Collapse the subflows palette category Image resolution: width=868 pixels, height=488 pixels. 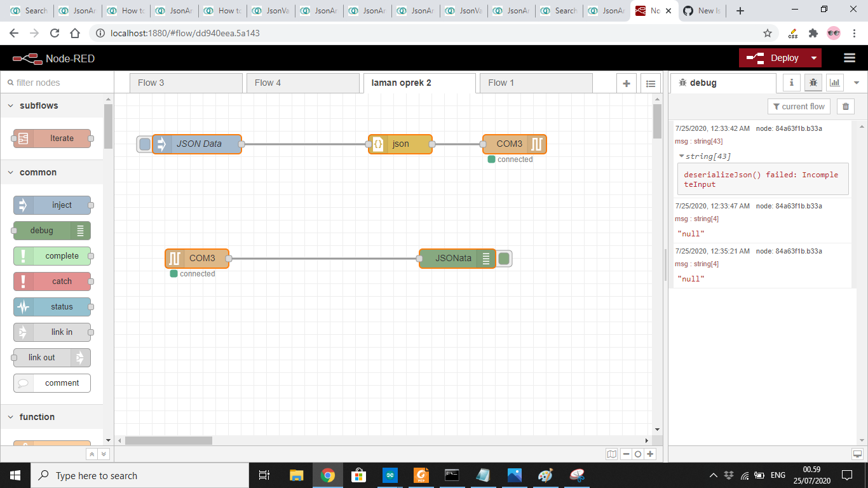(x=51, y=105)
